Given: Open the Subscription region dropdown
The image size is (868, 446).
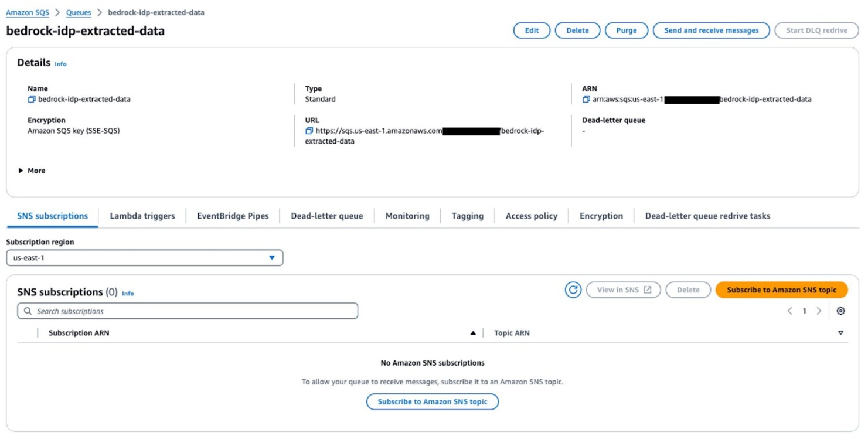Looking at the screenshot, I should point(145,258).
